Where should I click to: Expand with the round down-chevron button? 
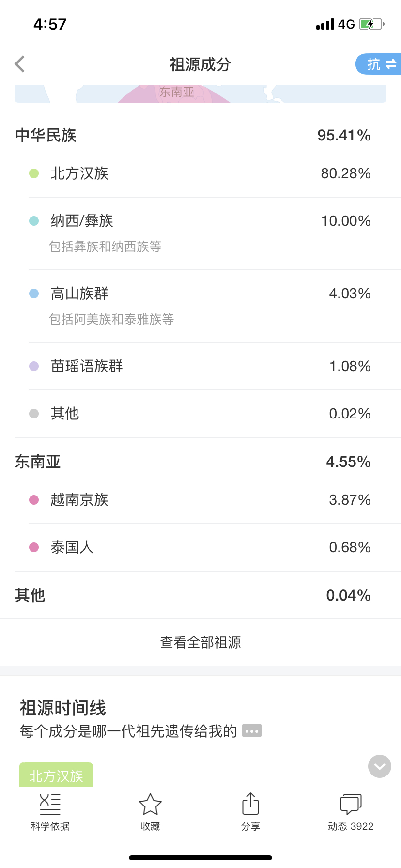pos(380,766)
